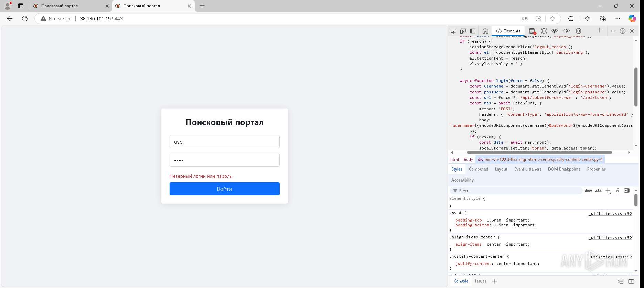Click the password field with dots
The width and height of the screenshot is (644, 288).
pyautogui.click(x=224, y=160)
